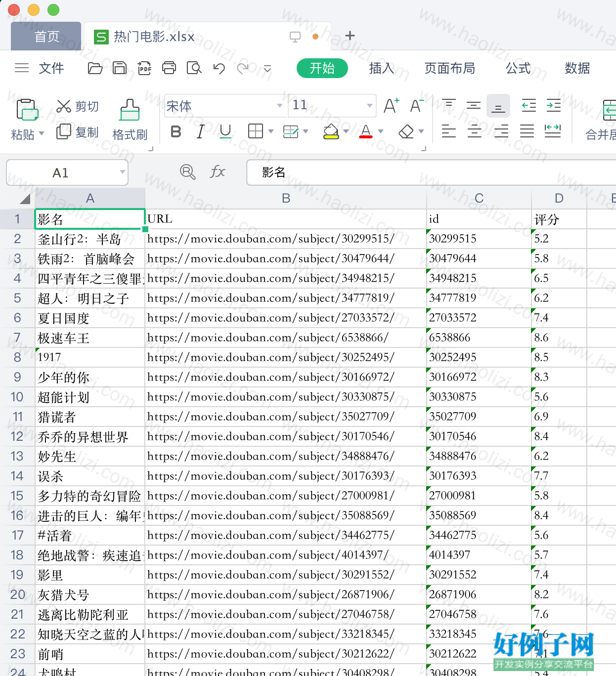The width and height of the screenshot is (616, 676).
Task: Click 剪切 cut button
Action: pyautogui.click(x=78, y=106)
